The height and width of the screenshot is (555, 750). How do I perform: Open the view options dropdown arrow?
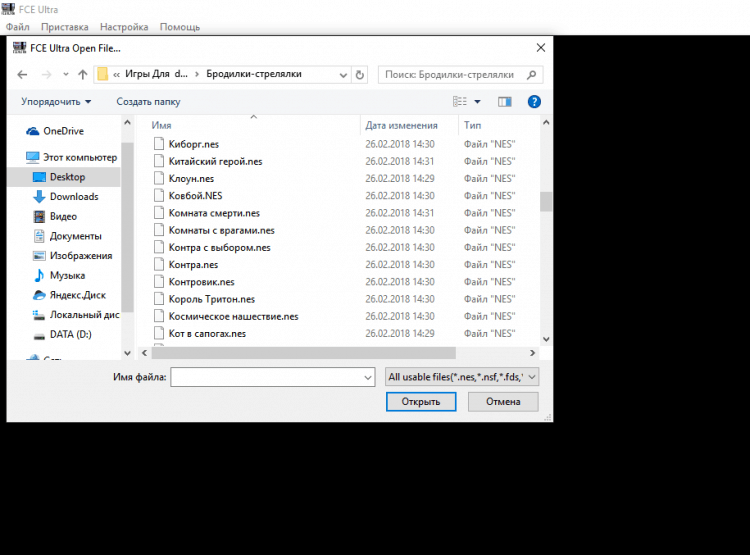(477, 101)
